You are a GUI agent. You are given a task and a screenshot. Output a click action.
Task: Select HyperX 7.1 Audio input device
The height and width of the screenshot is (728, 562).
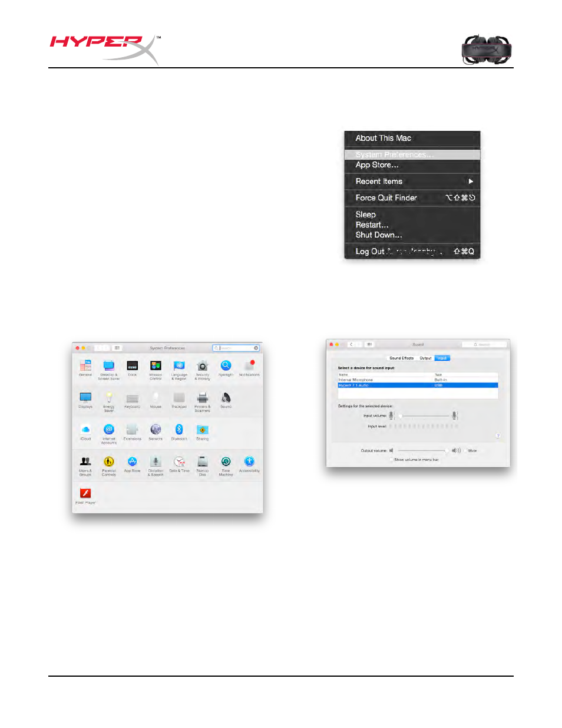click(418, 385)
